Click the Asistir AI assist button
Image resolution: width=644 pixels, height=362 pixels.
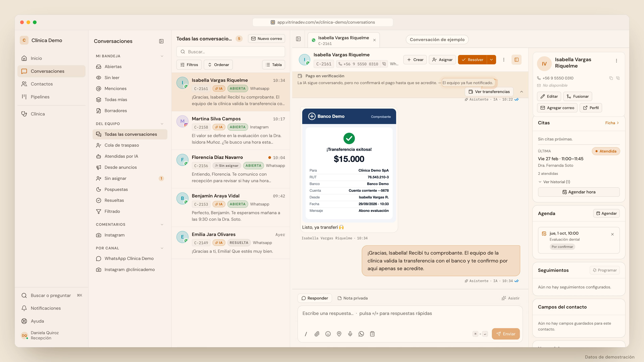(x=511, y=298)
